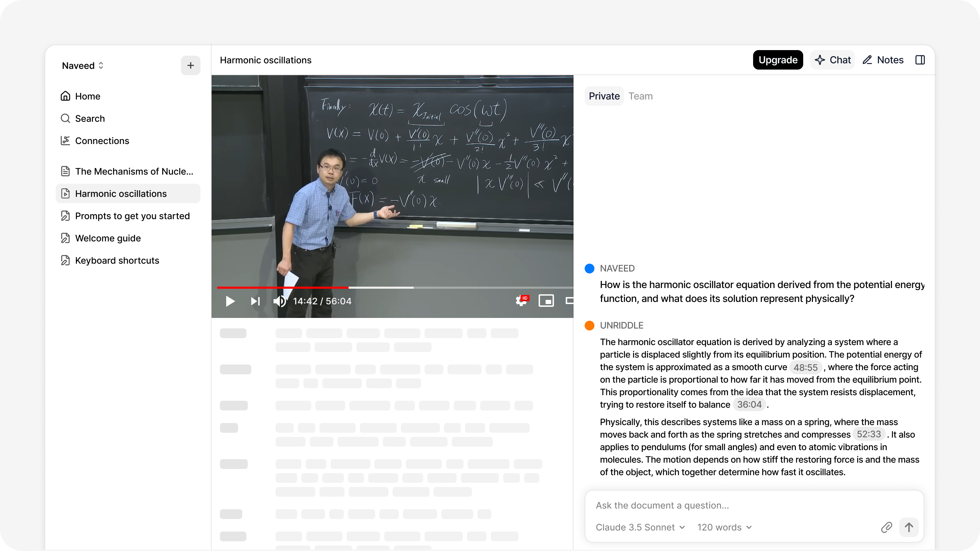Seek on the video progress bar
This screenshot has height=551, width=980.
[395, 287]
